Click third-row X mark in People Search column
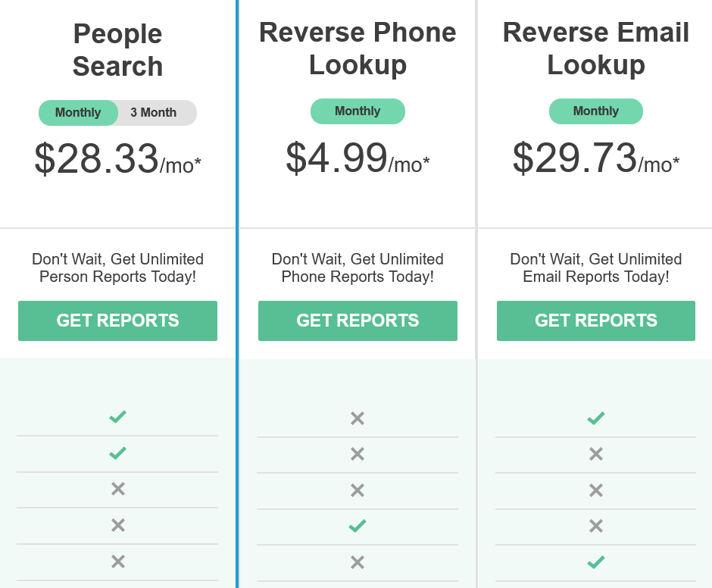This screenshot has width=712, height=588. pyautogui.click(x=117, y=489)
